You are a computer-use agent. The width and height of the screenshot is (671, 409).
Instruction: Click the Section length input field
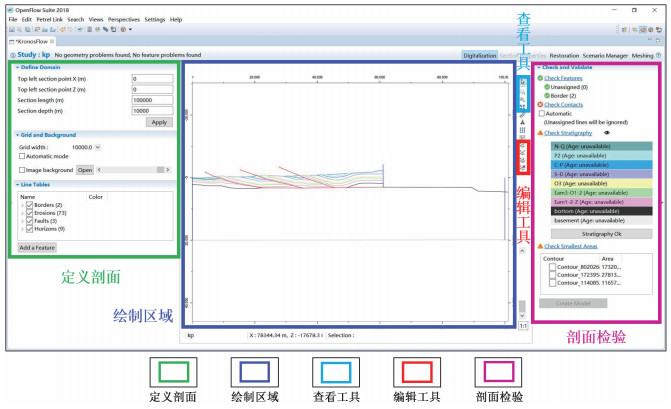pyautogui.click(x=150, y=100)
